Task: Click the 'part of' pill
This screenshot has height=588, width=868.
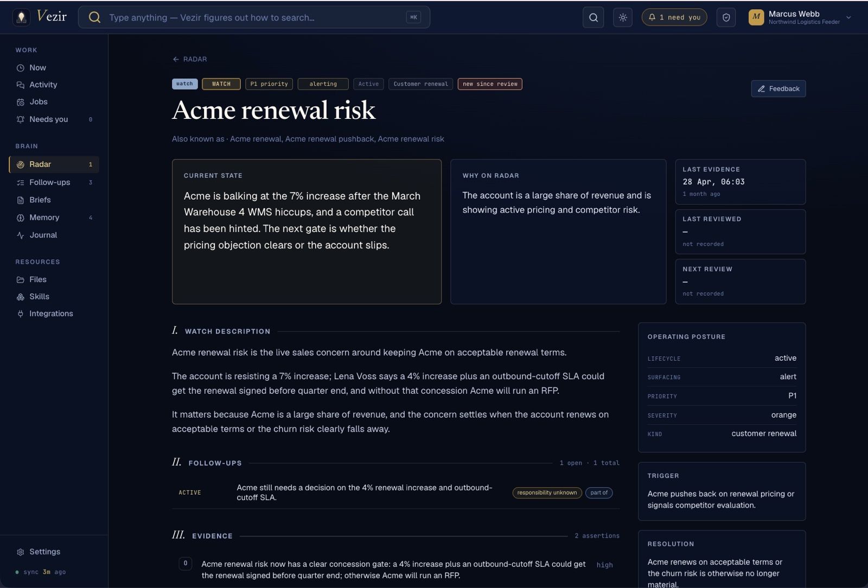Action: point(599,493)
